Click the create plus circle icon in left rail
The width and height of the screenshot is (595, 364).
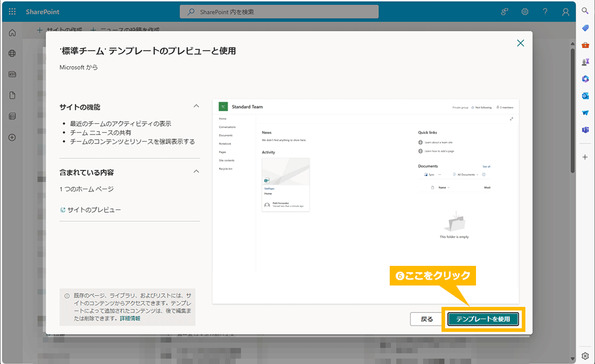[x=12, y=137]
